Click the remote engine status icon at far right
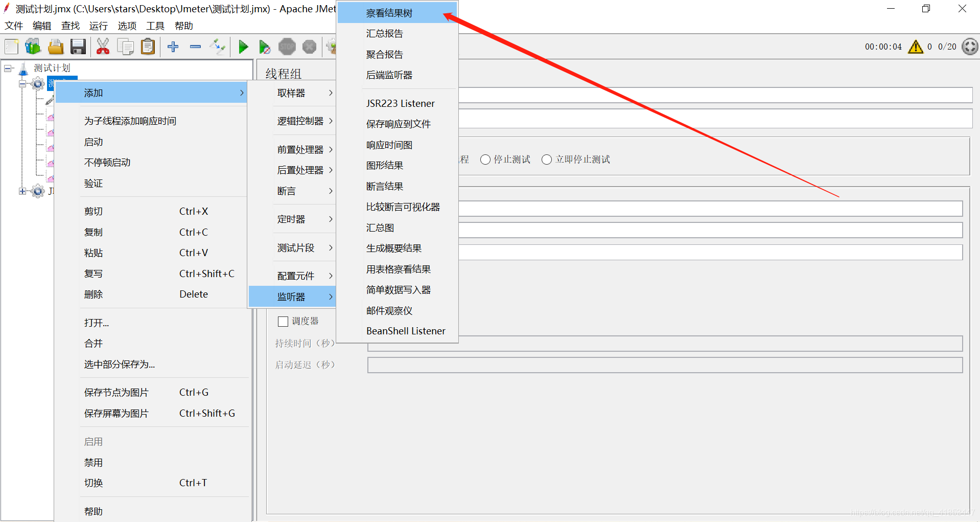Screen dimensions: 980x522 point(970,47)
